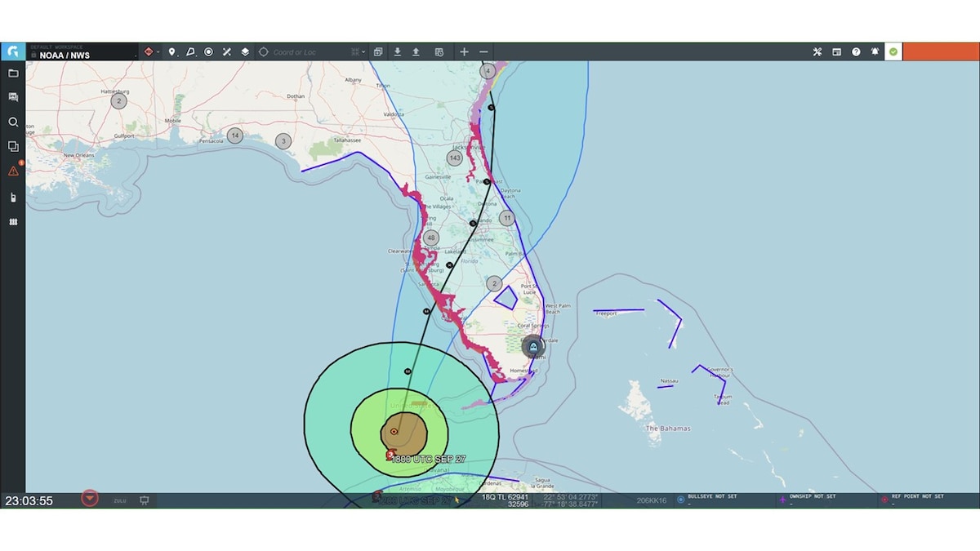Zoom in with the plus button
The image size is (980, 551).
pyautogui.click(x=464, y=51)
